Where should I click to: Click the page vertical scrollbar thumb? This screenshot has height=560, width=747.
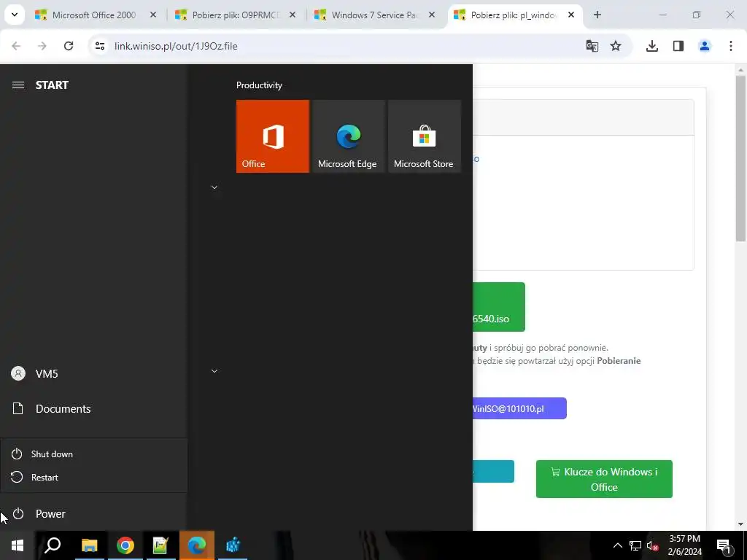coord(741,158)
